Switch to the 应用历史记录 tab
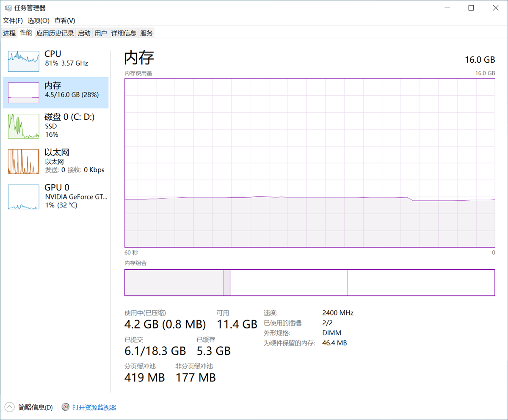The image size is (508, 420). tap(55, 33)
